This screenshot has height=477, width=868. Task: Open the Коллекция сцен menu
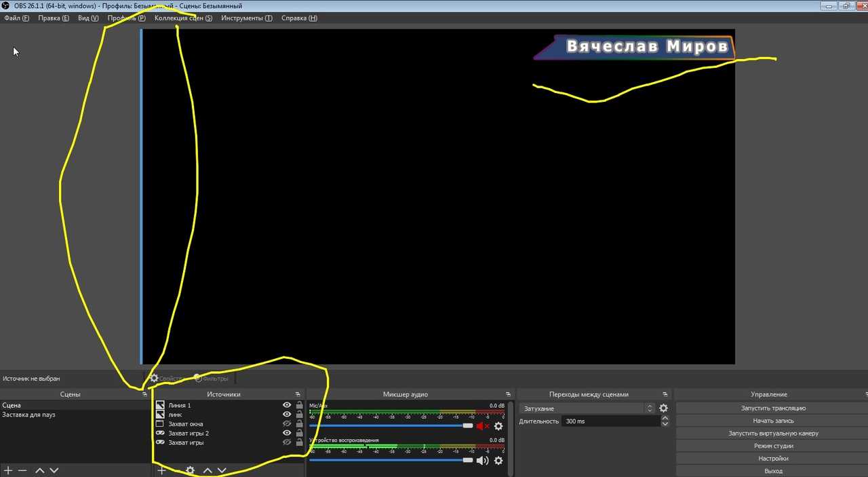pyautogui.click(x=183, y=18)
